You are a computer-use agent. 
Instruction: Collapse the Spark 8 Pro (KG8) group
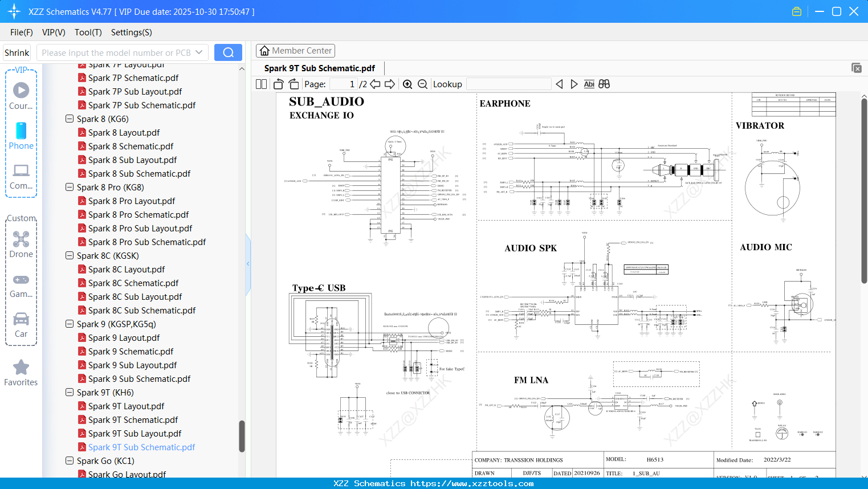point(69,187)
